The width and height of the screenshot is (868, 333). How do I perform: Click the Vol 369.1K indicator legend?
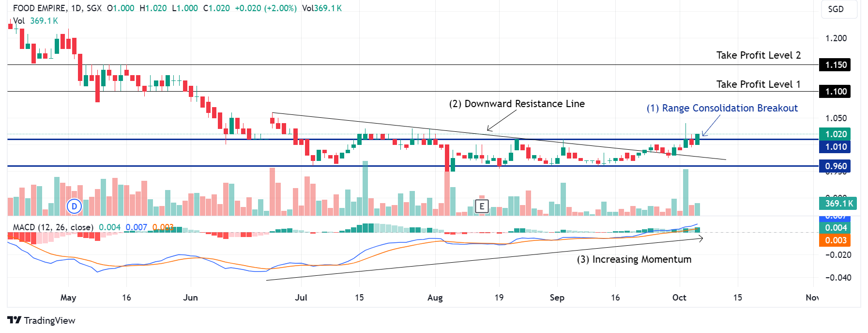(x=35, y=21)
